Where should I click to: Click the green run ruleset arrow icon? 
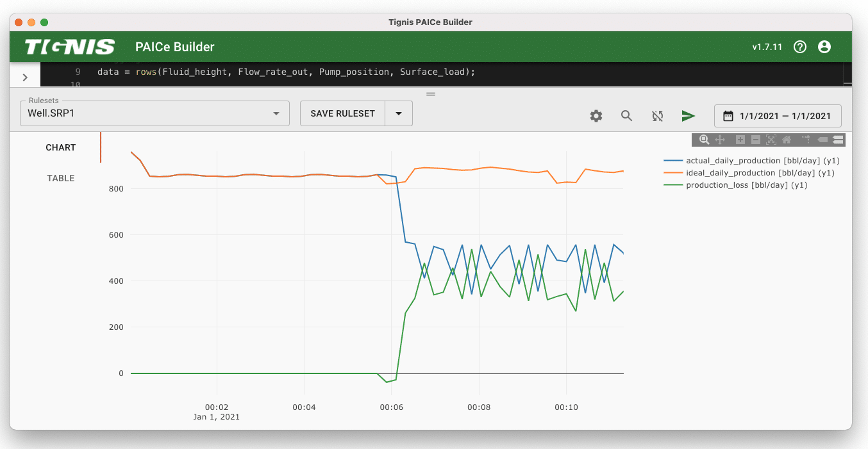tap(688, 116)
